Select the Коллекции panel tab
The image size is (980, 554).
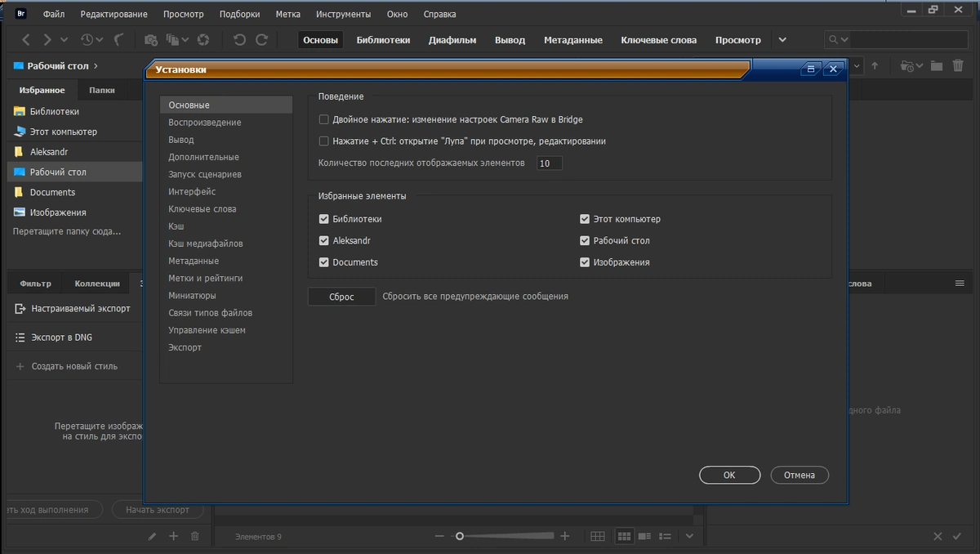[x=97, y=284]
